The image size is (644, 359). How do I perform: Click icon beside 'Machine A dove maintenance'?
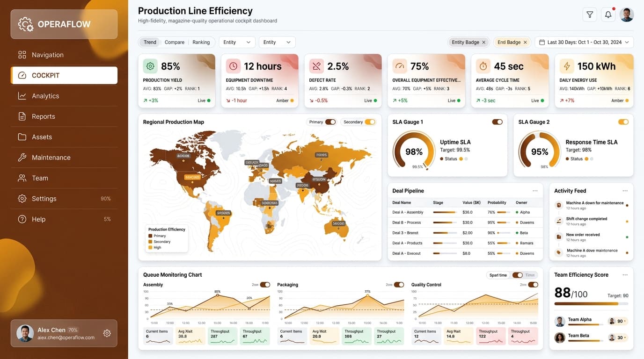(558, 253)
